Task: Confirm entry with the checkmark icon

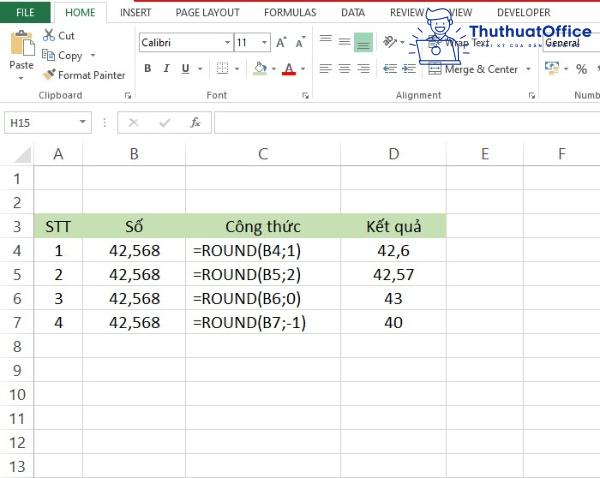Action: pos(165,123)
